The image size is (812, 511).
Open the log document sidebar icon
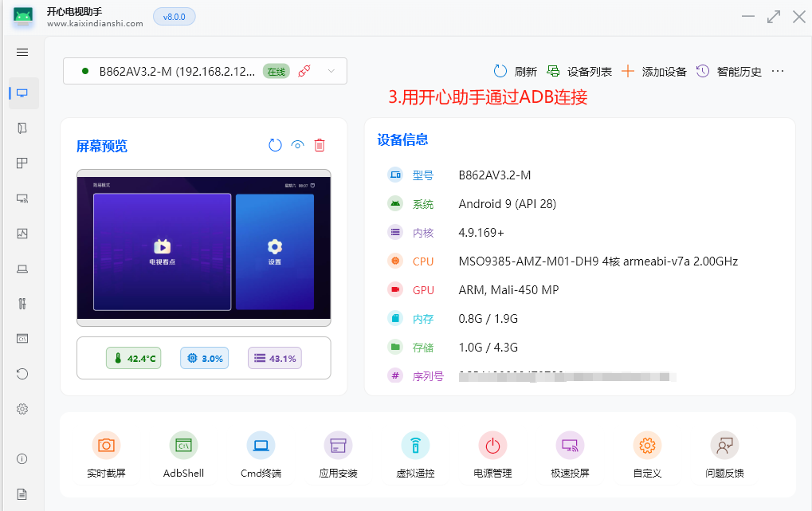point(22,494)
